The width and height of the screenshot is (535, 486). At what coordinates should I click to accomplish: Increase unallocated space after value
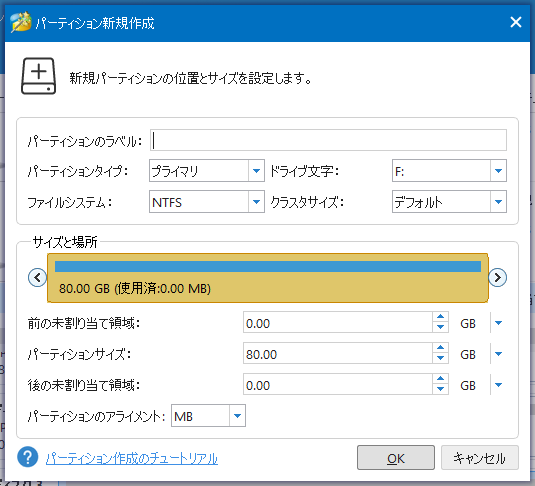[x=440, y=378]
